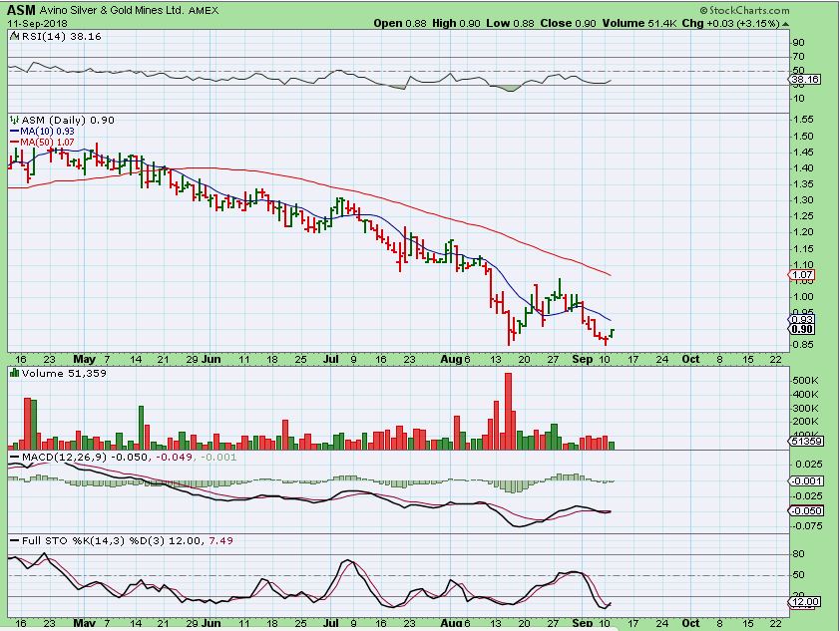Click the ASM (Daily) price legend icon
The image size is (840, 631).
[x=13, y=120]
